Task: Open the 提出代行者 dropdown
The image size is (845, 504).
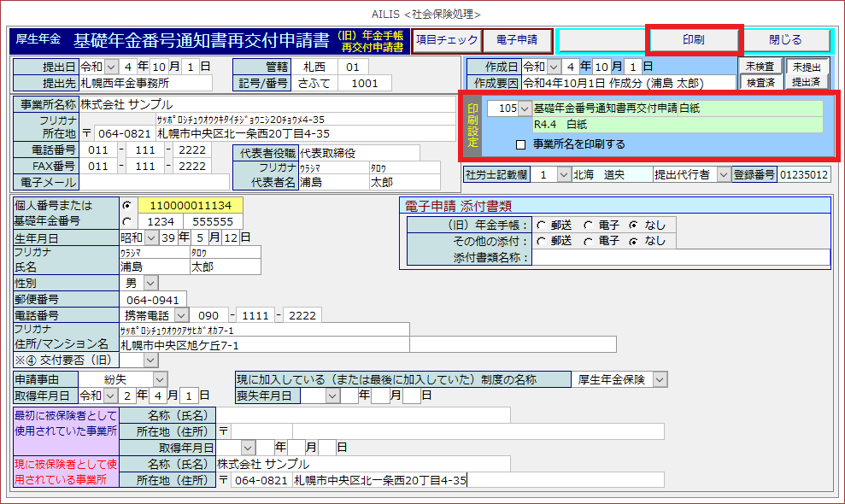Action: pos(724,174)
